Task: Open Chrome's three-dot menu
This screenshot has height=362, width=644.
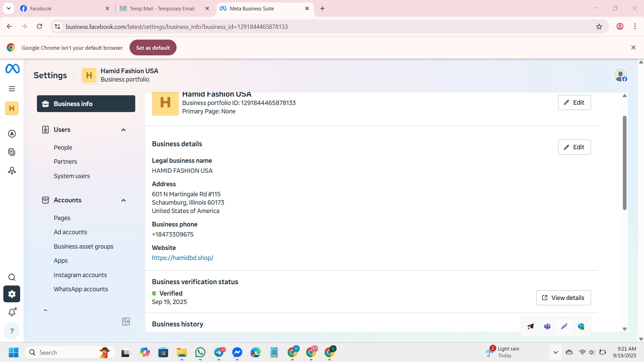Action: click(x=635, y=27)
